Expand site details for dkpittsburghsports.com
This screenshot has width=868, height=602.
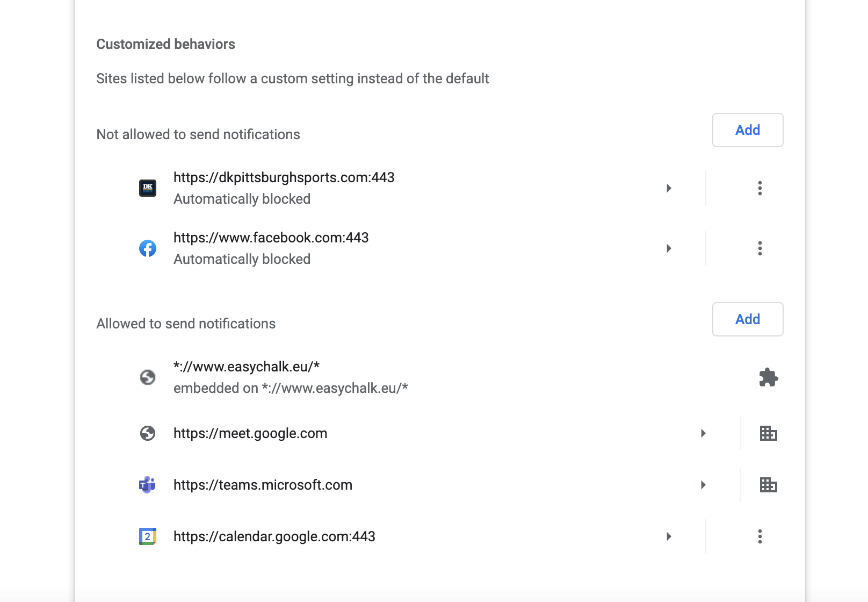point(669,188)
